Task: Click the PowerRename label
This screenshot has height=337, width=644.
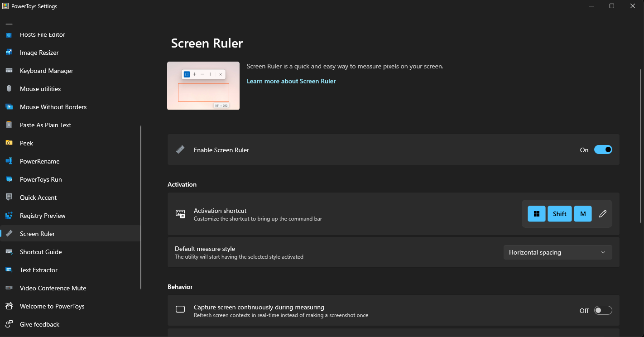Action: [x=40, y=161]
